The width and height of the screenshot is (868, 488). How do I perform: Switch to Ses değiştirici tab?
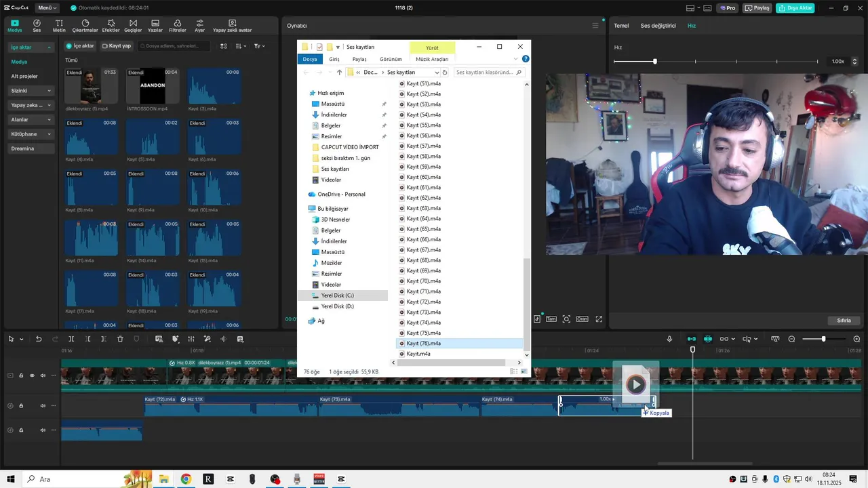point(658,26)
